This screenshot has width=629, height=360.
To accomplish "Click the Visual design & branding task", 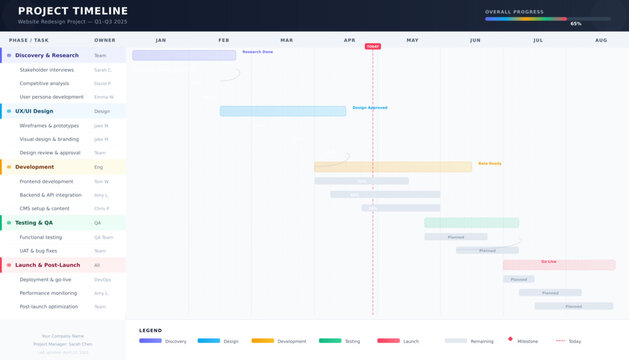I will pos(49,139).
